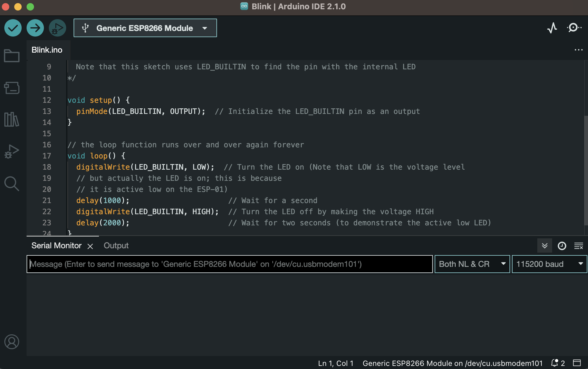The width and height of the screenshot is (588, 369).
Task: Click the digitalWrite(LED_BUILTIN, LOW) statement
Action: point(145,167)
